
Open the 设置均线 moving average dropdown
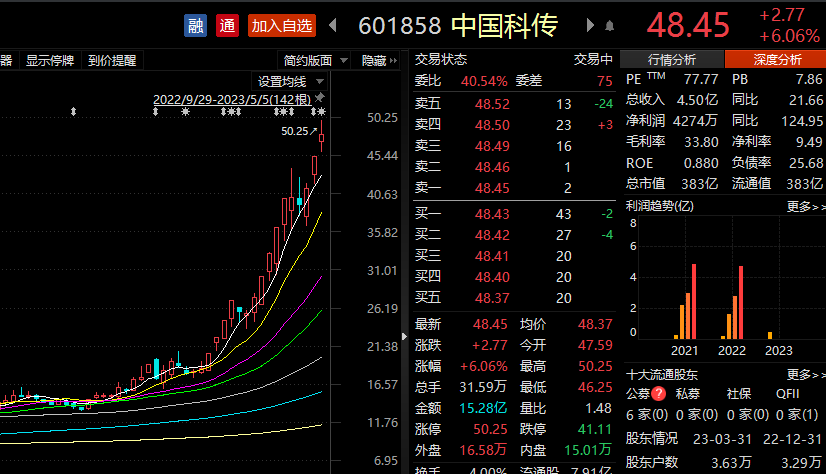(x=289, y=82)
